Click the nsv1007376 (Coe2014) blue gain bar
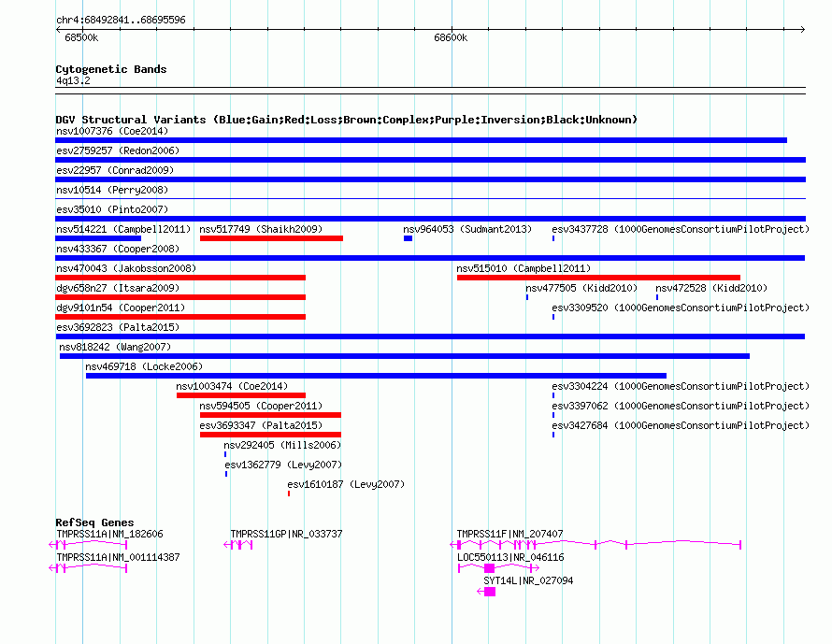This screenshot has height=644, width=832. coord(421,140)
